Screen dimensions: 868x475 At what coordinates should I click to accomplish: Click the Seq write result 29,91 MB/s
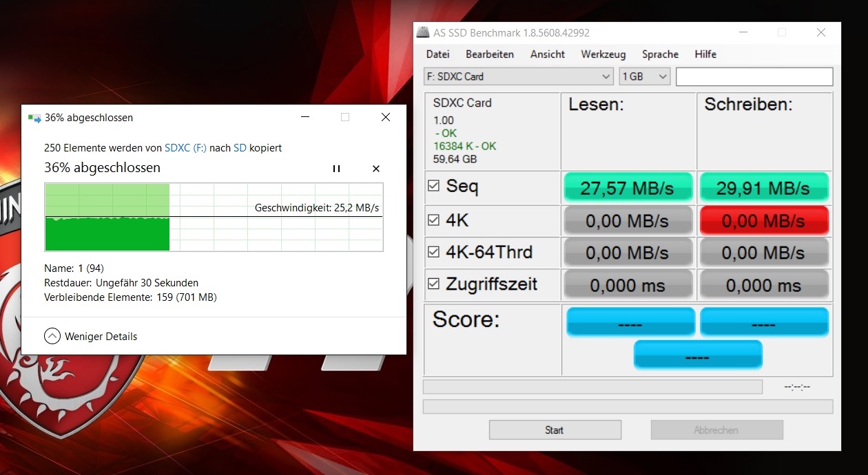coord(764,188)
